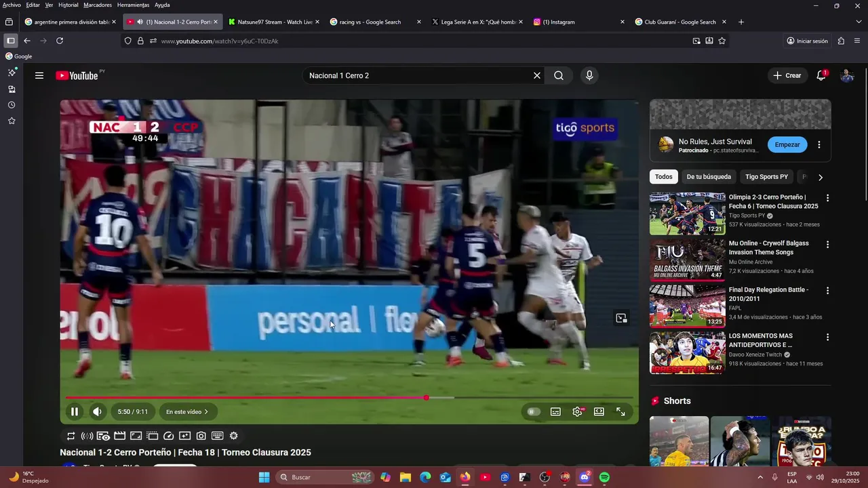The width and height of the screenshot is (868, 488).
Task: Switch to 'argentine primera división' tab
Action: 70,22
